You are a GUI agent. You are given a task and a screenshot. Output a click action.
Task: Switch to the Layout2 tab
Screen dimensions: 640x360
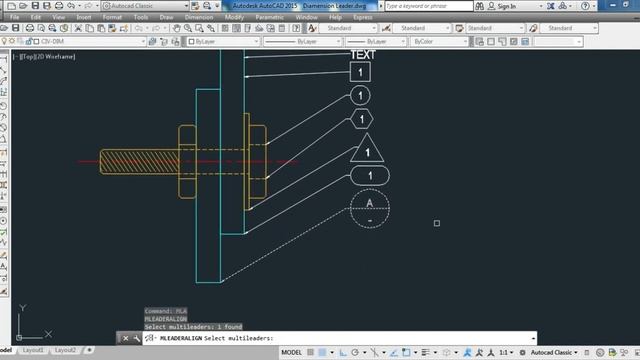(65, 350)
